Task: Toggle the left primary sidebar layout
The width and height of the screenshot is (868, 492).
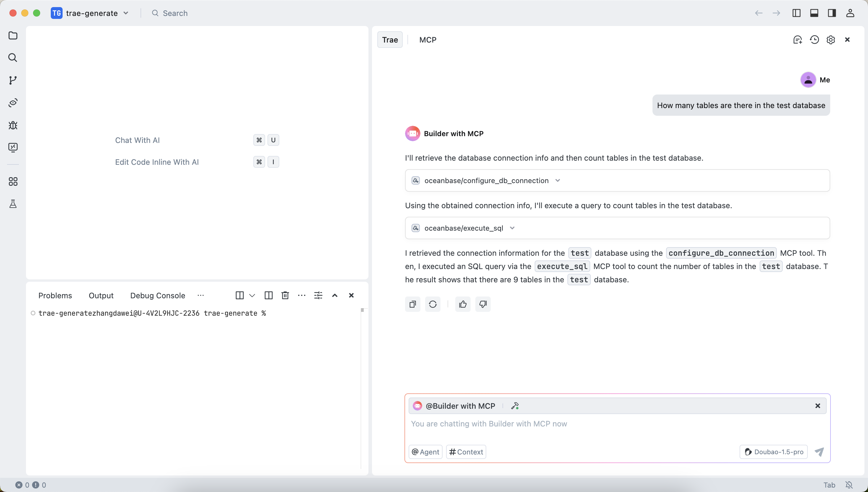Action: coord(796,13)
